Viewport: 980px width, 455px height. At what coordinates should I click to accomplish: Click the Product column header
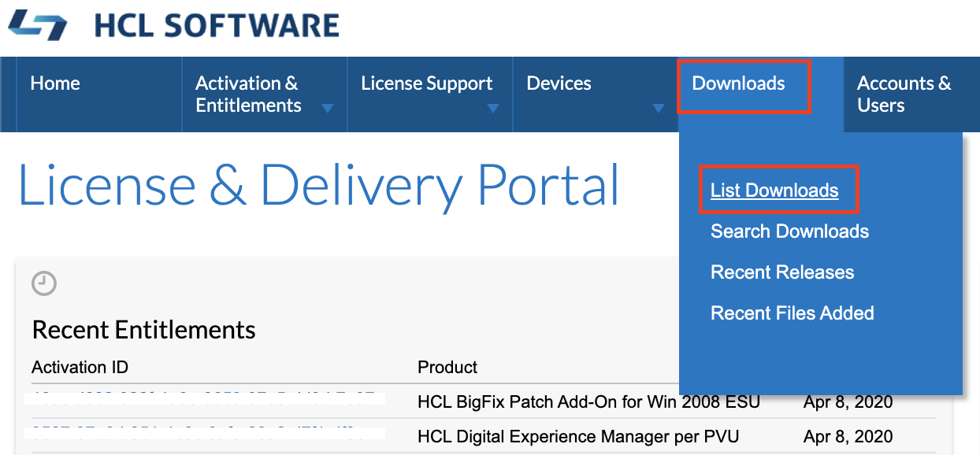447,367
